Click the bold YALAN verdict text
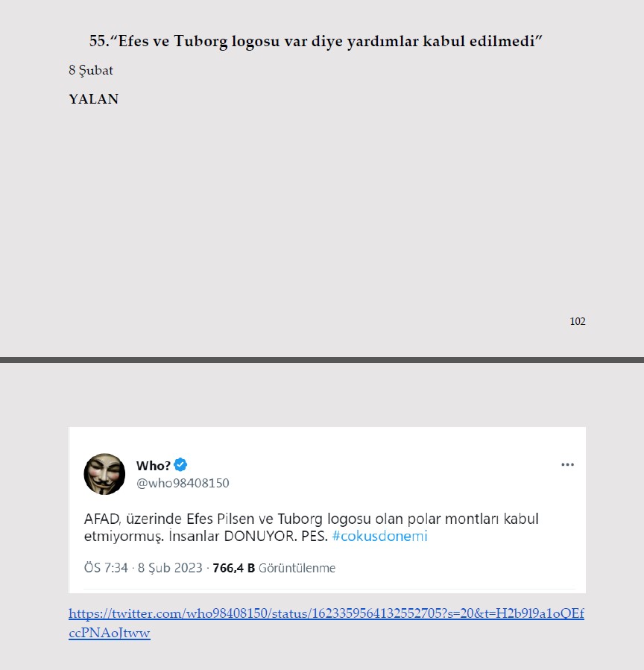Screen dimensions: 644x670 coord(94,99)
